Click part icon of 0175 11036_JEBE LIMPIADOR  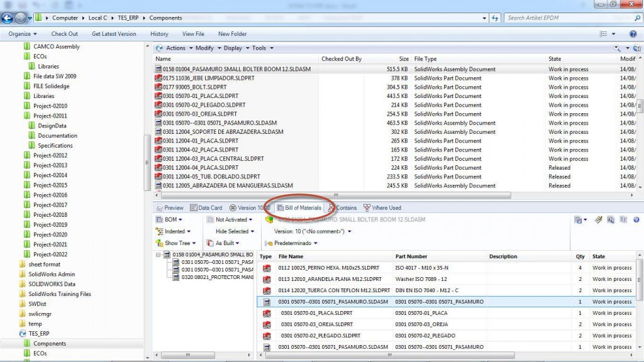point(158,78)
